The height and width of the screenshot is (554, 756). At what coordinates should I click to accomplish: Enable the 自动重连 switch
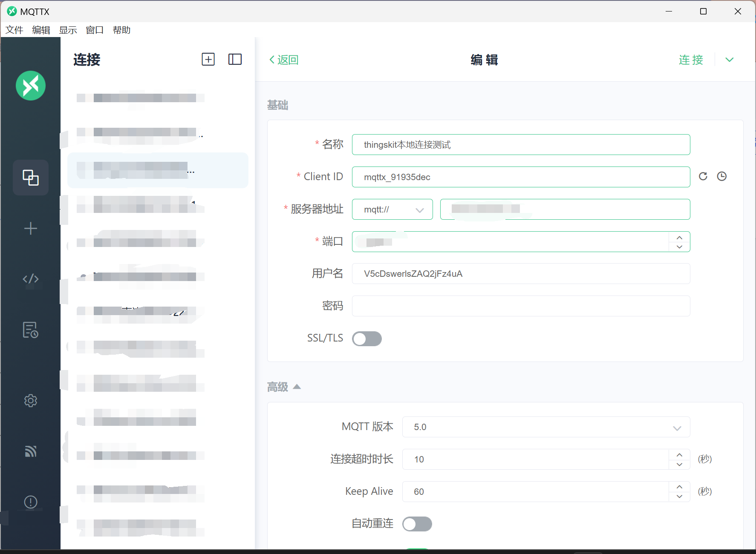coord(417,524)
